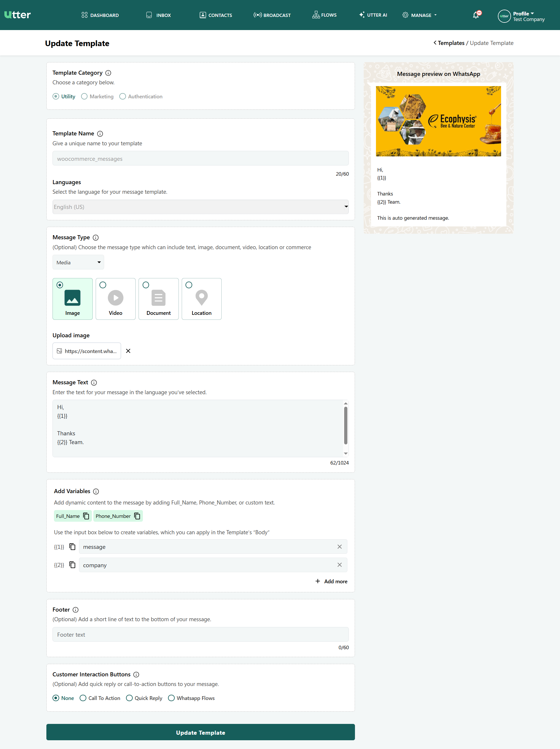
Task: Select the Authentication category radio
Action: coord(123,97)
